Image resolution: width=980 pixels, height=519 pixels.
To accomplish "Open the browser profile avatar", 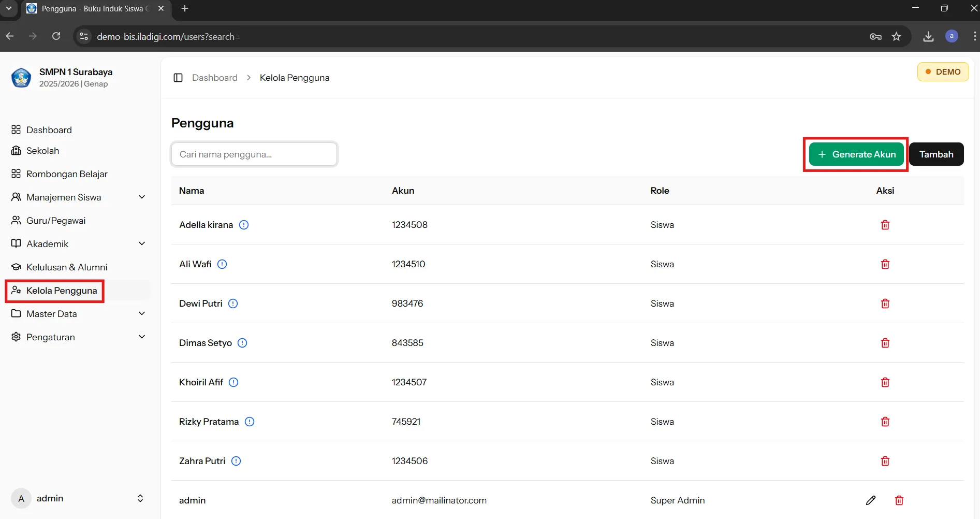I will click(x=952, y=36).
